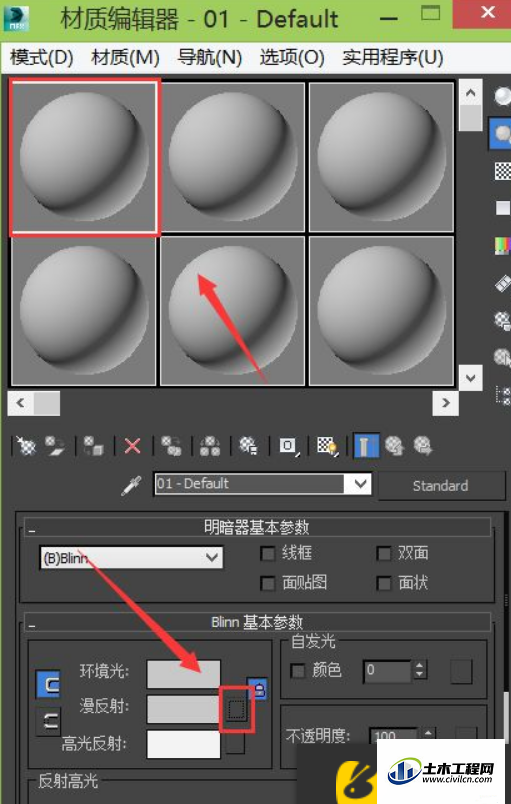Click the horizontal scrollbar thumb of sample slots

[x=47, y=403]
